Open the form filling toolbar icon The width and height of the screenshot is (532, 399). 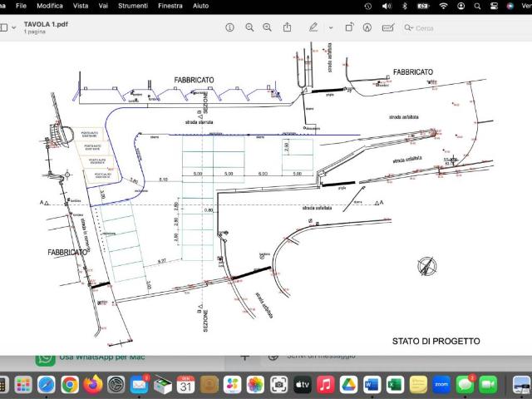click(x=387, y=27)
